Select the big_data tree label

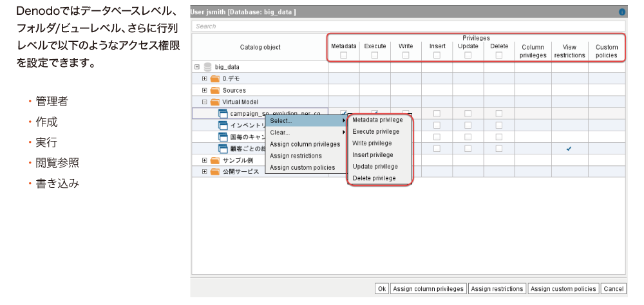point(227,67)
